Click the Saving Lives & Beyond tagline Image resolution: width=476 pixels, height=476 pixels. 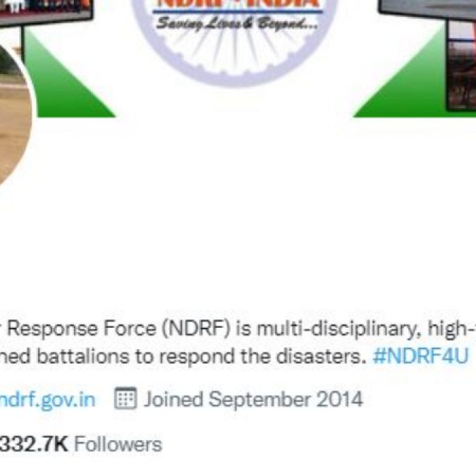tap(237, 23)
